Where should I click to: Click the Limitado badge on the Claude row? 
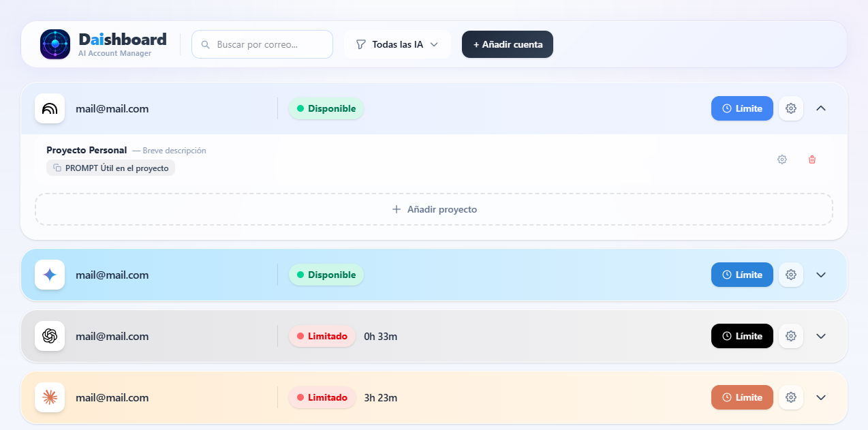[322, 397]
